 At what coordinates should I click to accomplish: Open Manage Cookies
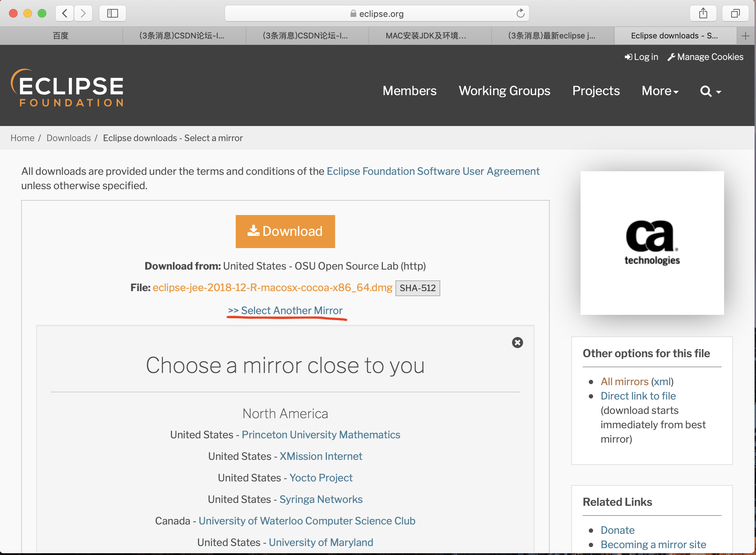point(705,57)
